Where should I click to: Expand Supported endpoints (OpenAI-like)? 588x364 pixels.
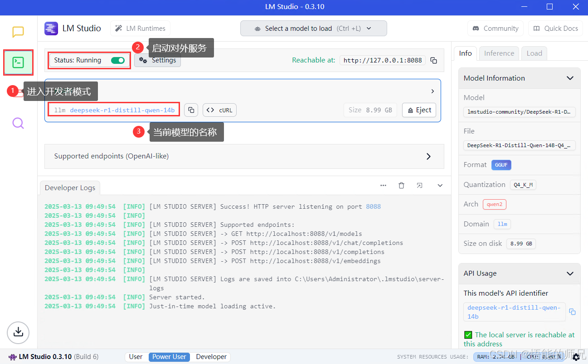pos(244,156)
